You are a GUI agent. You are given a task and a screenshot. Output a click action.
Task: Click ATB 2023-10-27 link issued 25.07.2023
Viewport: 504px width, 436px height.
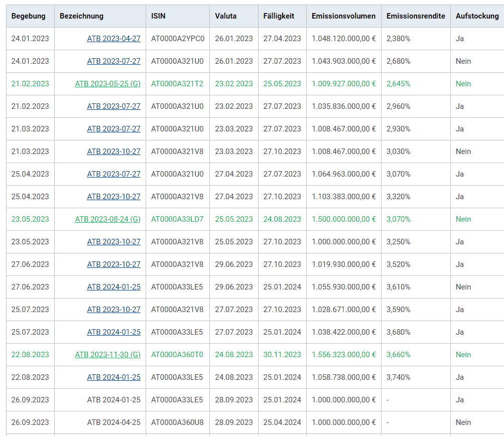[x=113, y=310]
